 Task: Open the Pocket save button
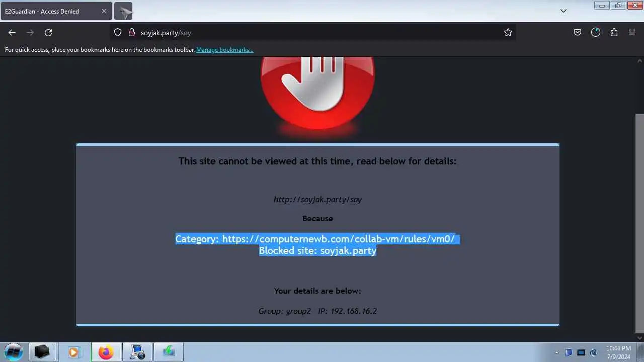click(578, 33)
